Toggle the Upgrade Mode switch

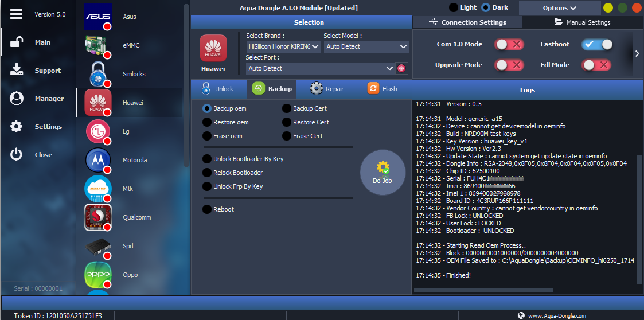509,65
